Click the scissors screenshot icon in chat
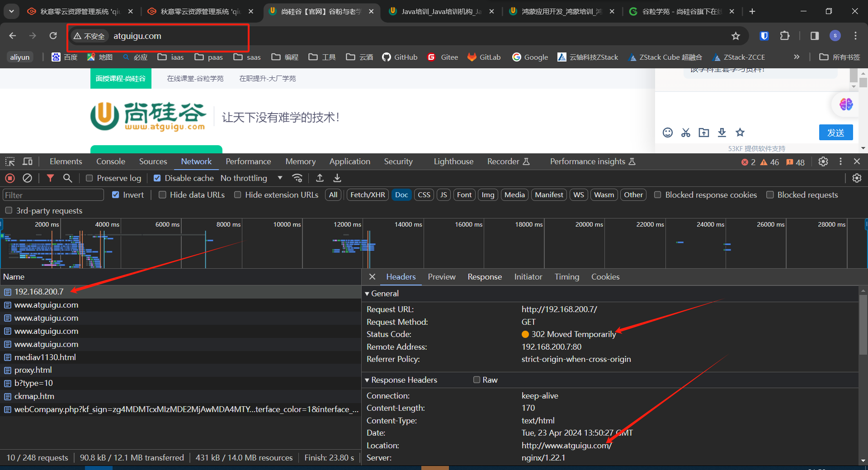The image size is (868, 470). (686, 133)
